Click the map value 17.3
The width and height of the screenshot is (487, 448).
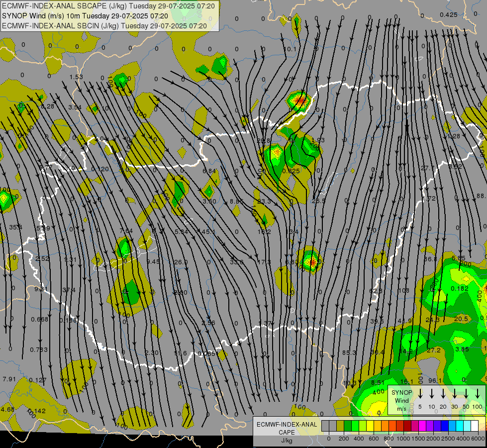click(264, 262)
